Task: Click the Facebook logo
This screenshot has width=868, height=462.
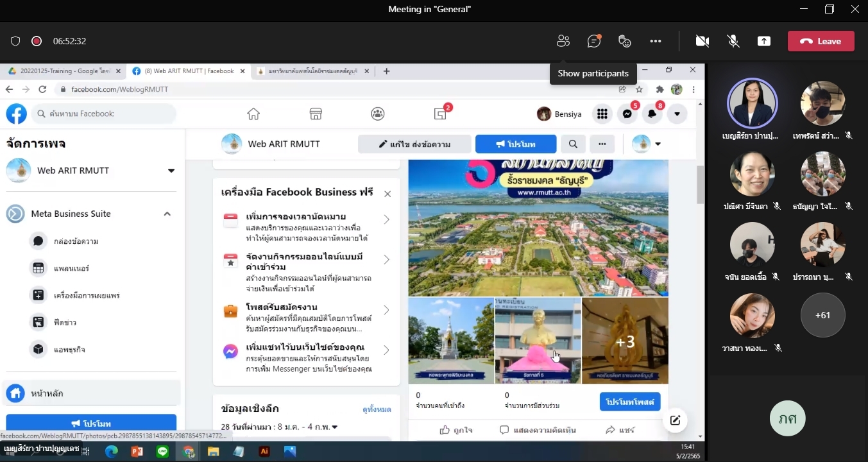Action: [16, 114]
